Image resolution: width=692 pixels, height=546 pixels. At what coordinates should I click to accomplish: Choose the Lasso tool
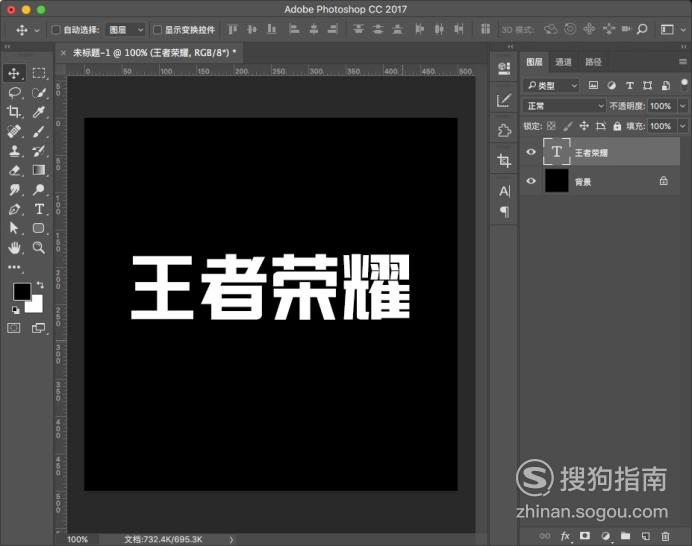14,93
